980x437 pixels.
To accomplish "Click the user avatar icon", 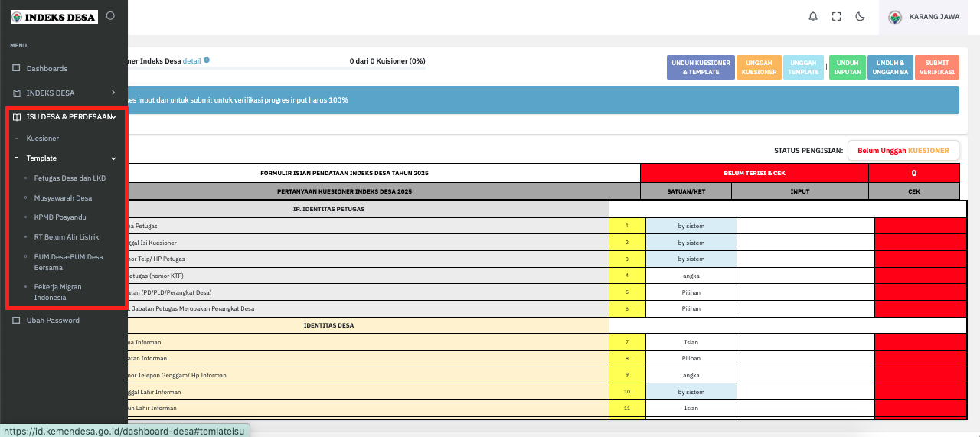I will [x=895, y=17].
